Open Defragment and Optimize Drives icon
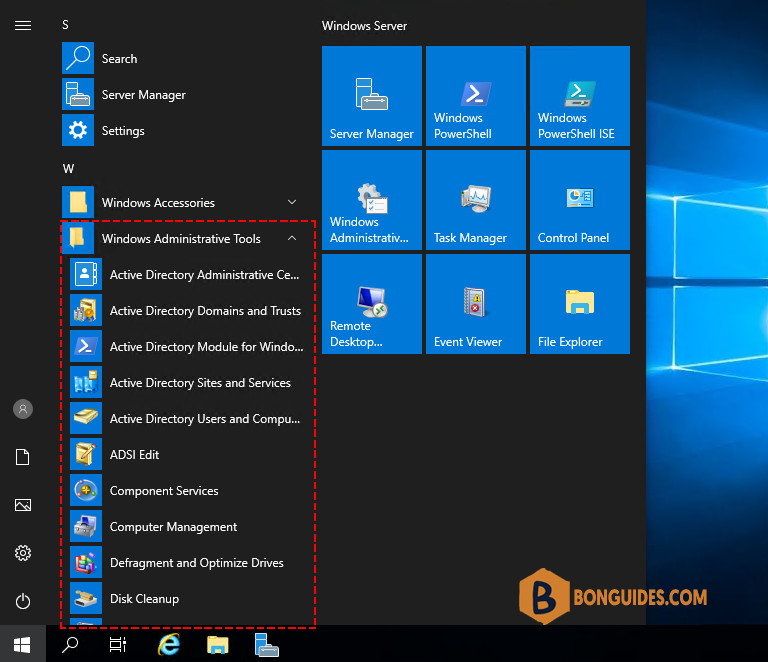The image size is (768, 662). 86,562
